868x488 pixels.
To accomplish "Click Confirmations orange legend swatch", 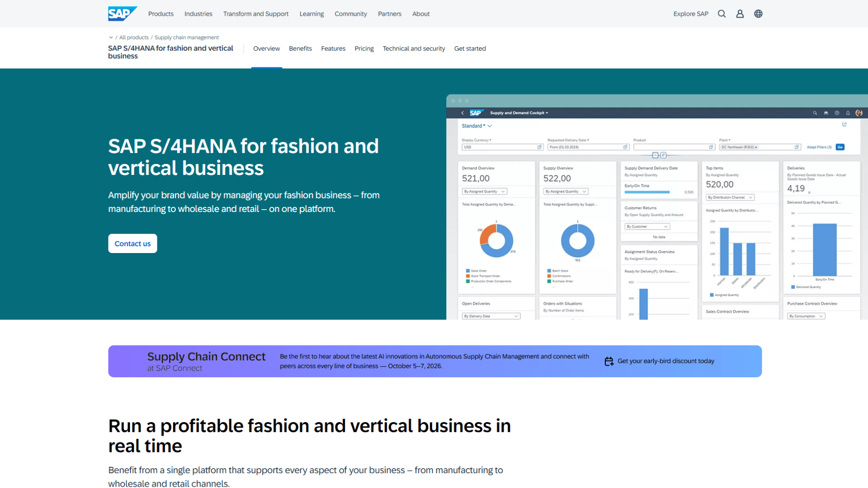I will point(549,276).
